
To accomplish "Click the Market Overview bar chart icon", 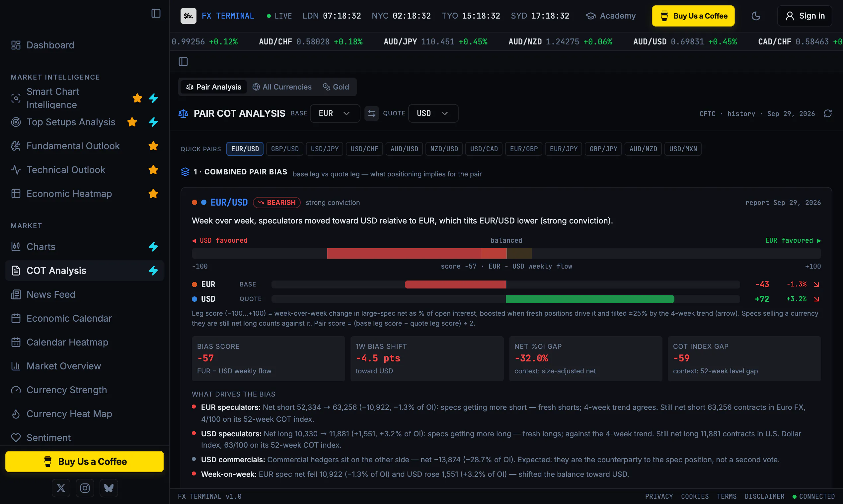I will [x=16, y=366].
